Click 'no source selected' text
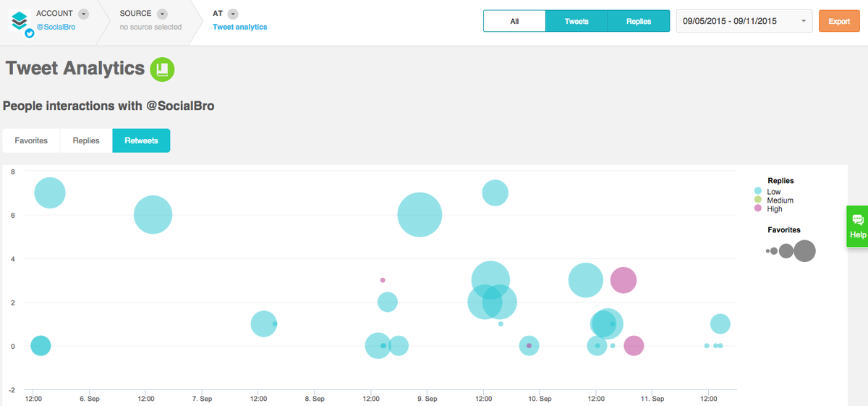868x406 pixels. pyautogui.click(x=150, y=27)
